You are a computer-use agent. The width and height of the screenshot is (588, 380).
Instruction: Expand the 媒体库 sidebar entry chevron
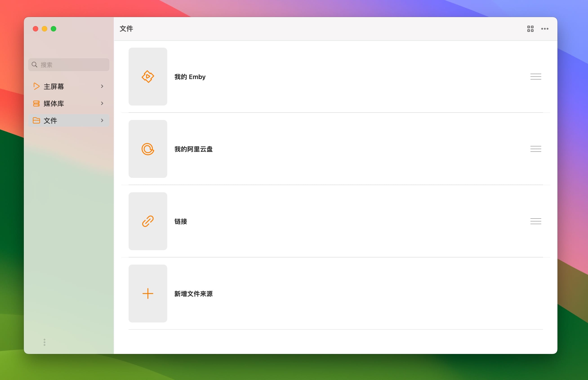(102, 103)
